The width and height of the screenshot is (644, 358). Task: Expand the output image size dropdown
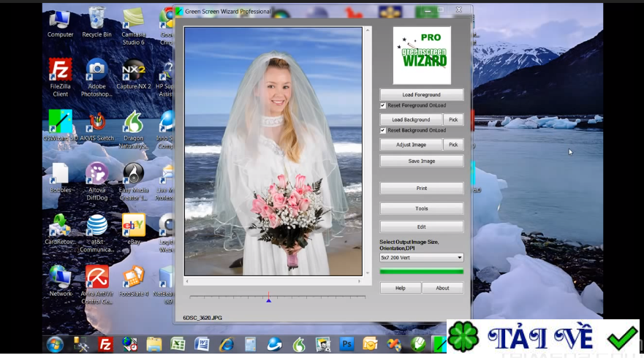coord(459,258)
